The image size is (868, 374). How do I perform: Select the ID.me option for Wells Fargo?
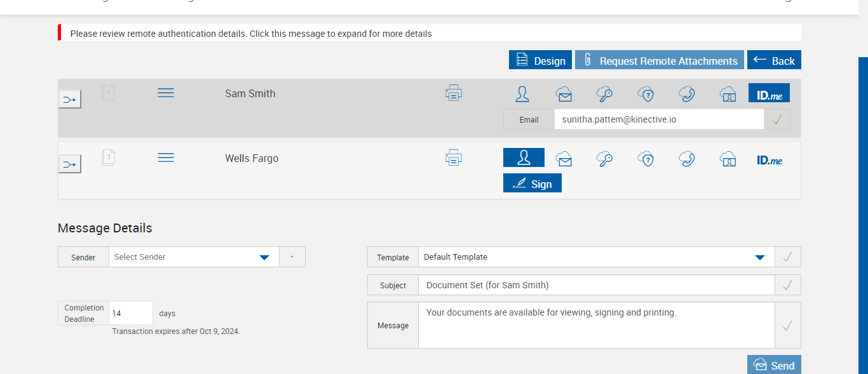(769, 160)
